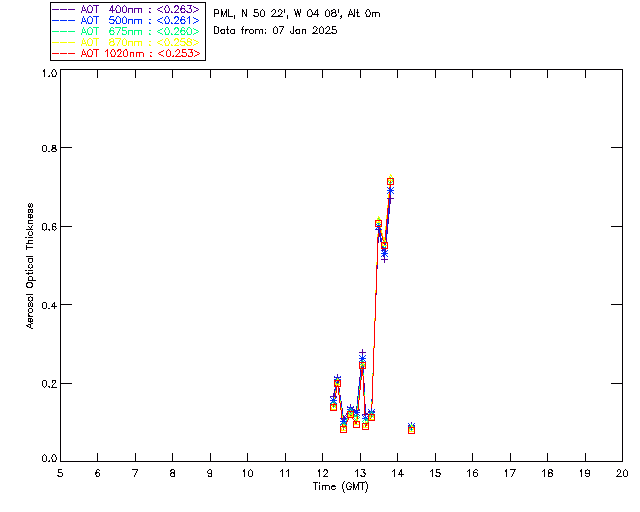Screen dimensions: 640x512
Task: Click the x-axis tick label "20"
Action: (x=622, y=473)
